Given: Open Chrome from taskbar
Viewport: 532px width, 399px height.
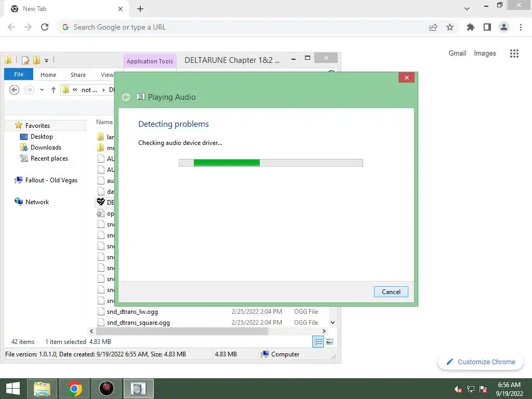Looking at the screenshot, I should pos(74,389).
